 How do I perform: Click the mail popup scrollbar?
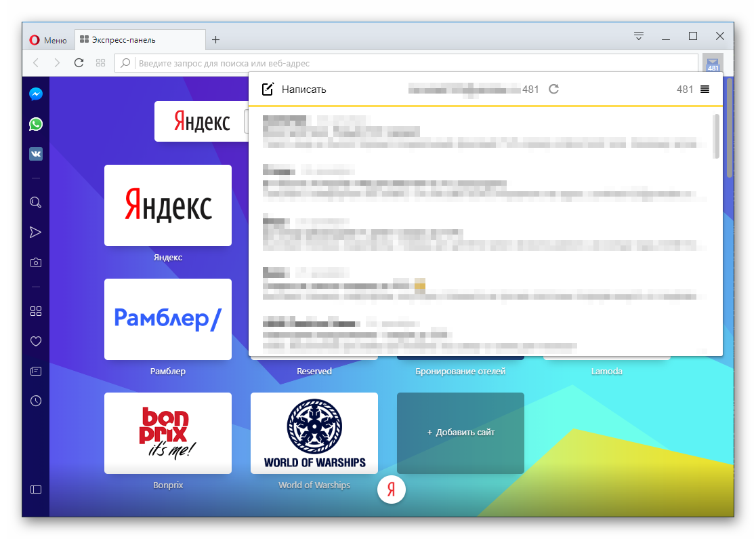pyautogui.click(x=716, y=136)
